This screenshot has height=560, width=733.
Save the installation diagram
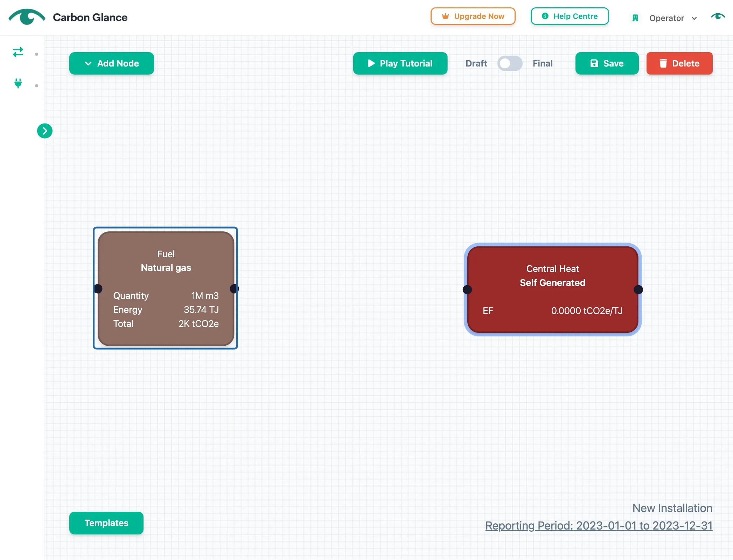[x=607, y=63]
